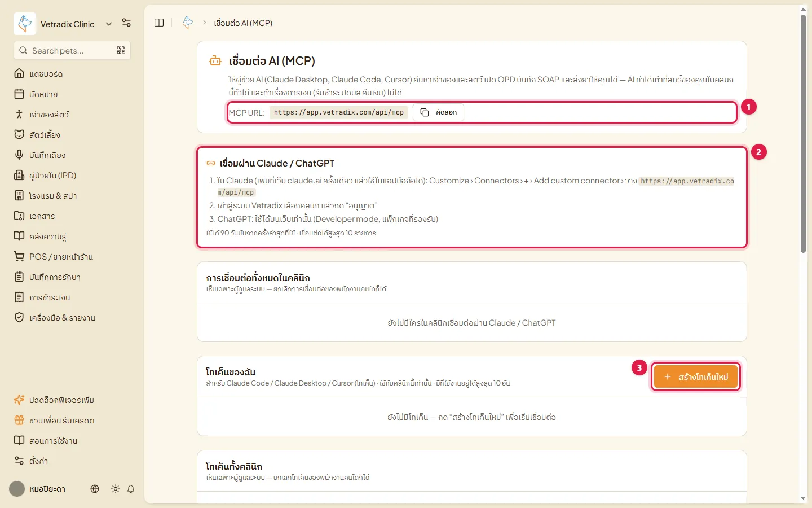Viewport: 812px width, 508px height.
Task: Click the page vertical scrollbar thumb
Action: pos(803,134)
